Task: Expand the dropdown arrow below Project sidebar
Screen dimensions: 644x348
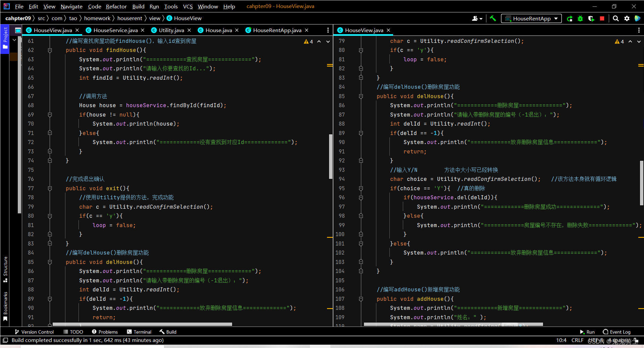Action: coord(14,40)
